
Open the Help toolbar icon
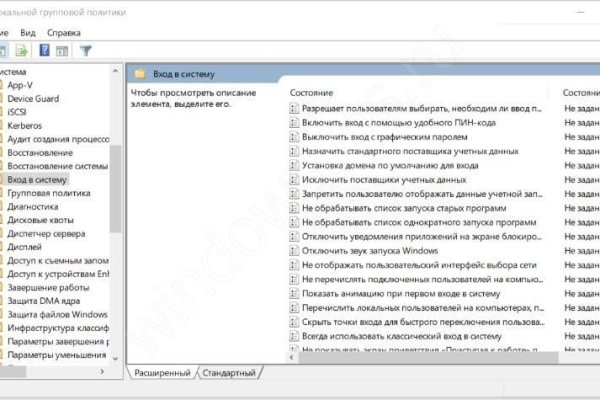pos(43,50)
